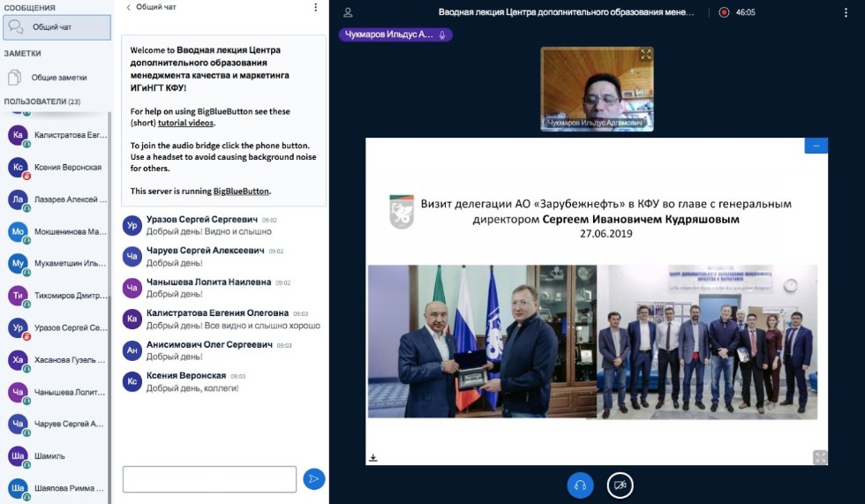865x504 pixels.
Task: Open the Общие заметки shared notes
Action: 58,78
